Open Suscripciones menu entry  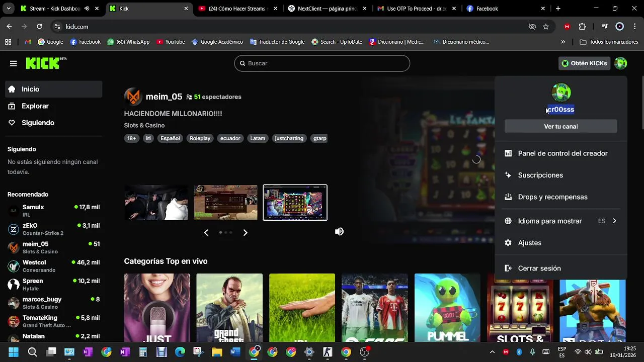coord(561,175)
